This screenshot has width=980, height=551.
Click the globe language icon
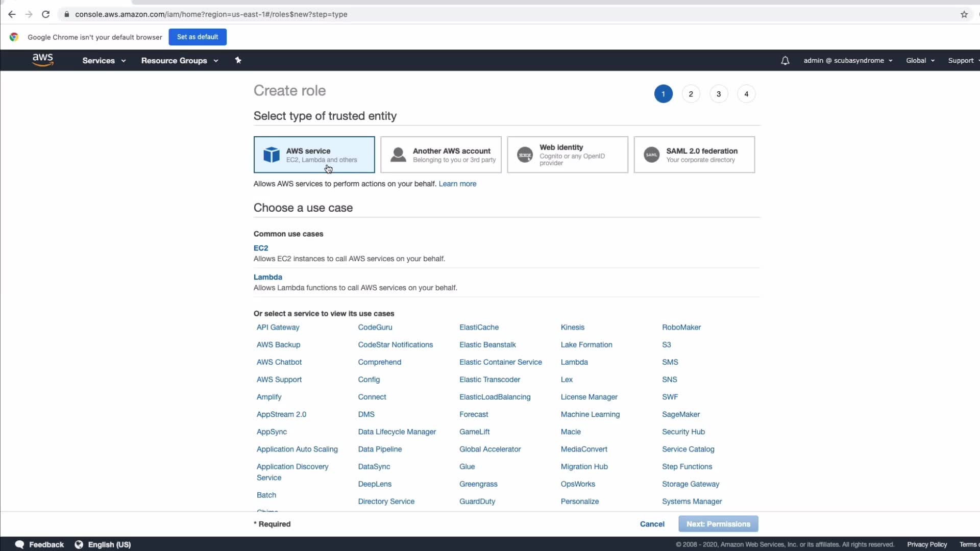[x=79, y=544]
